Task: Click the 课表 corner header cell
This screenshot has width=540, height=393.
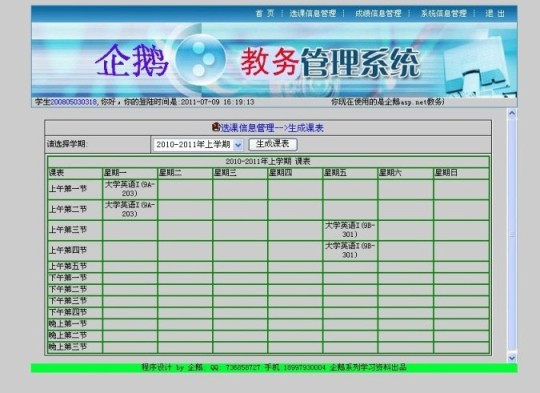Action: point(75,173)
